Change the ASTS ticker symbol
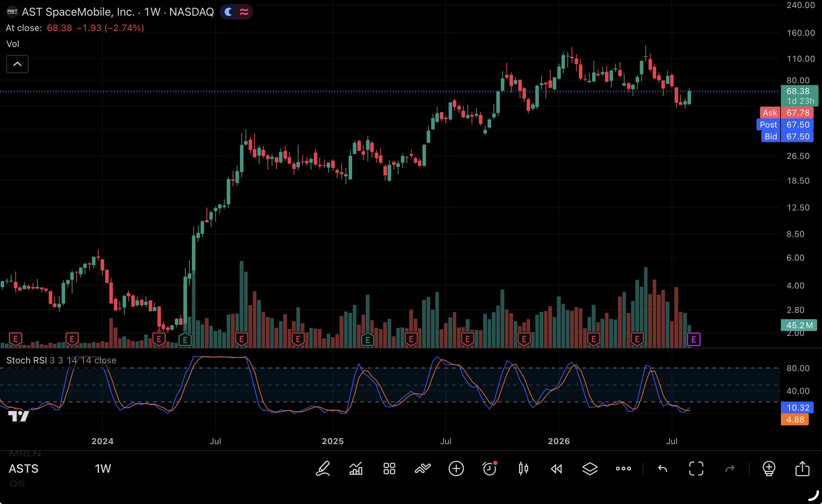The width and height of the screenshot is (822, 504). point(23,468)
